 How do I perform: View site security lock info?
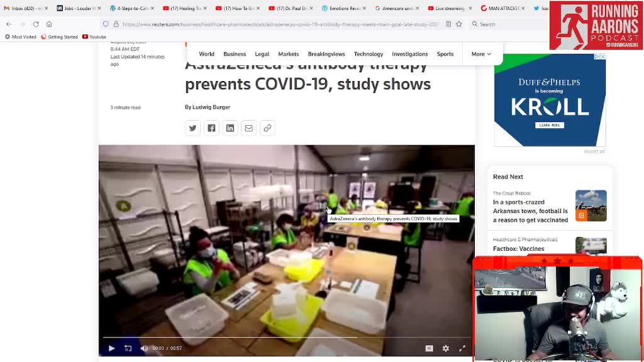116,25
